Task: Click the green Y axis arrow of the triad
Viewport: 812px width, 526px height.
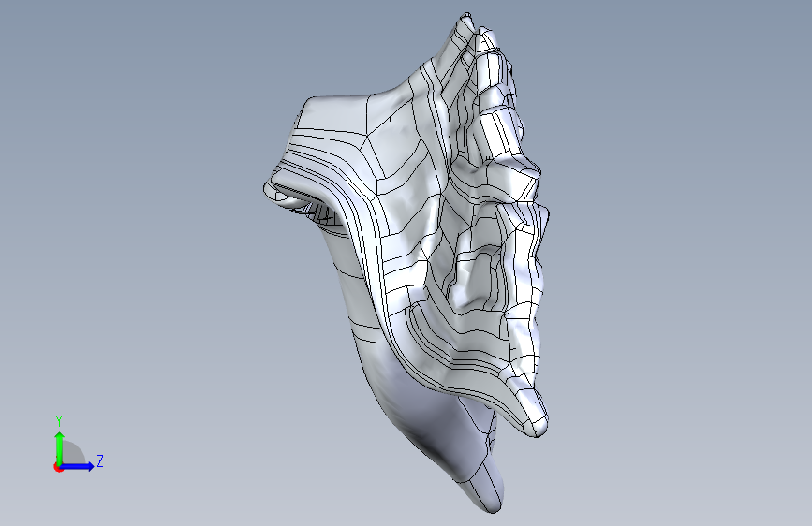Action: 60,447
